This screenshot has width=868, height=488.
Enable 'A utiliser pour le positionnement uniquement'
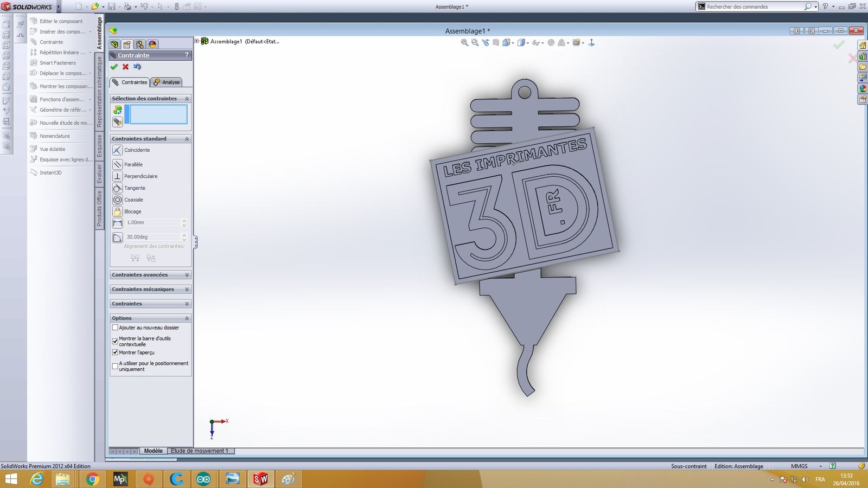point(115,366)
